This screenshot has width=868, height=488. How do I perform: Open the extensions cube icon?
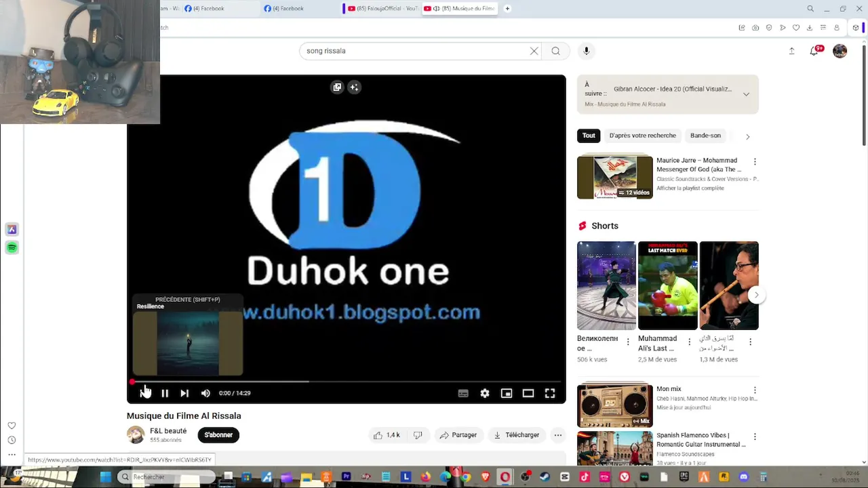856,28
